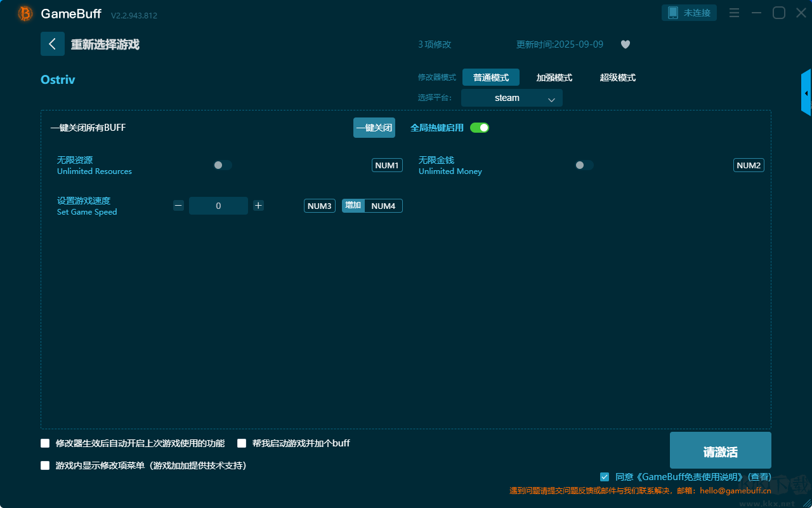Toggle the Unlimited Resources switch
The image size is (812, 508).
click(x=222, y=165)
